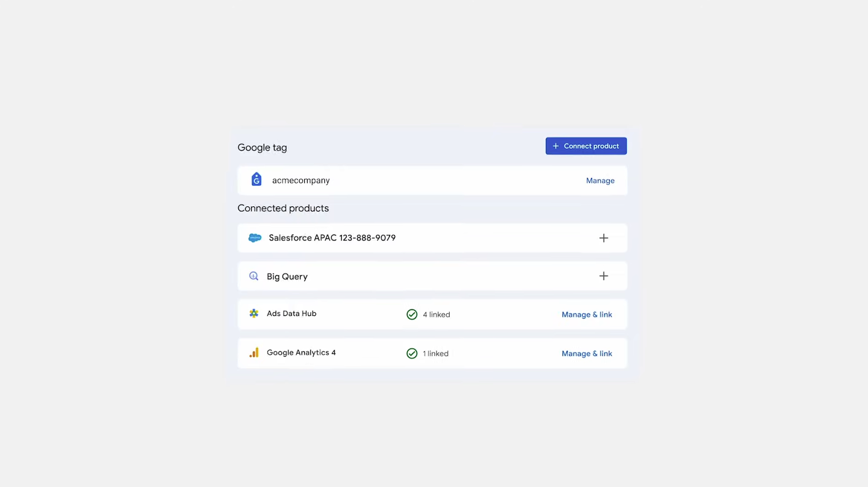Click the Ads Data Hub logo icon

pos(254,313)
